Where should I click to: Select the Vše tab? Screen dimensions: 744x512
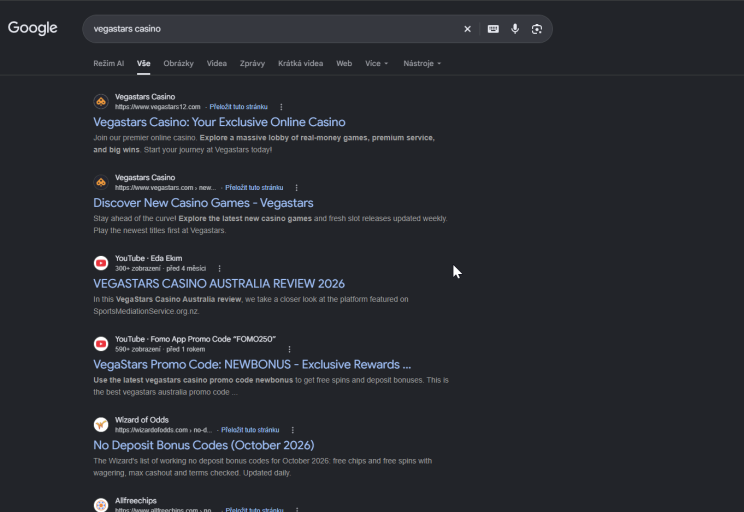pyautogui.click(x=144, y=63)
